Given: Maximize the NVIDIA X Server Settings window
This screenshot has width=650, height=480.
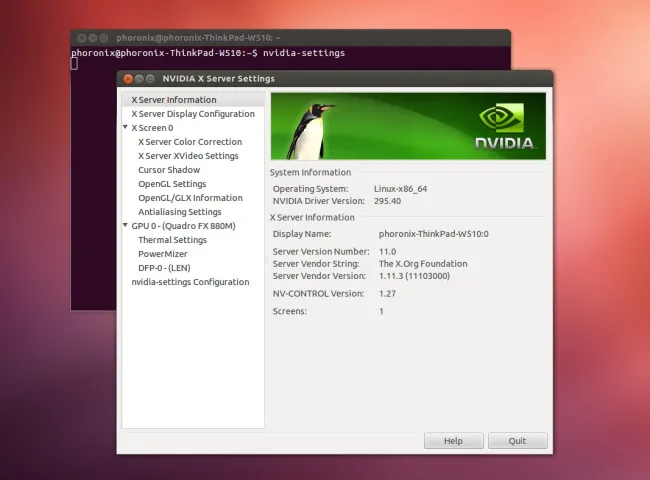Looking at the screenshot, I should point(151,79).
